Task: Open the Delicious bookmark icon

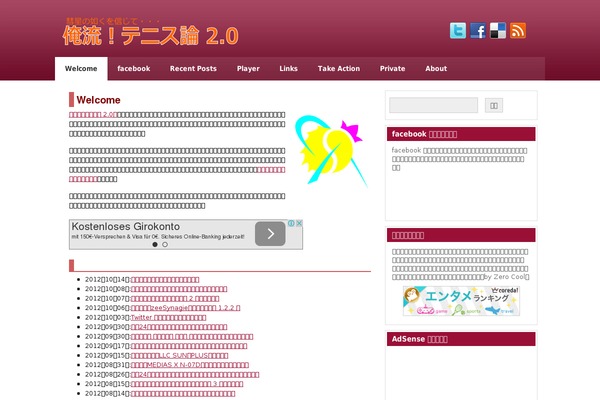Action: tap(498, 31)
